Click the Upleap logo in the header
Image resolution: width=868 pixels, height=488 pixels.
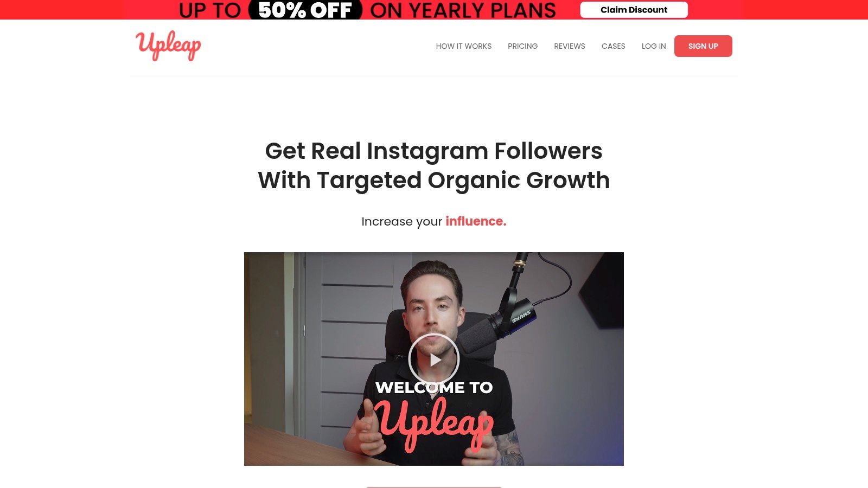point(168,46)
